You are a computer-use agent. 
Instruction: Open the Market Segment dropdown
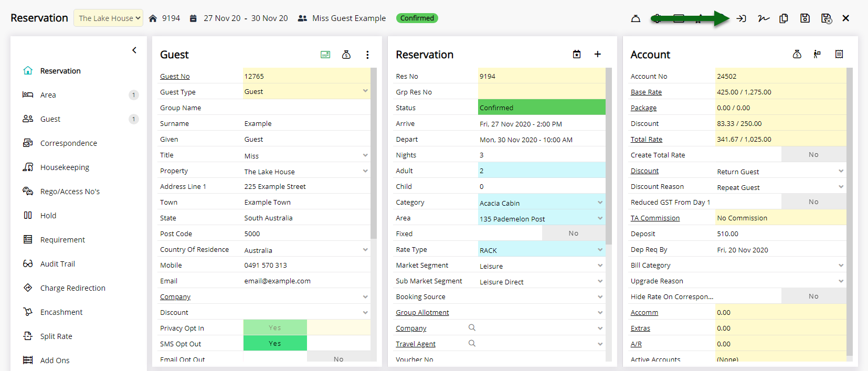pyautogui.click(x=542, y=266)
